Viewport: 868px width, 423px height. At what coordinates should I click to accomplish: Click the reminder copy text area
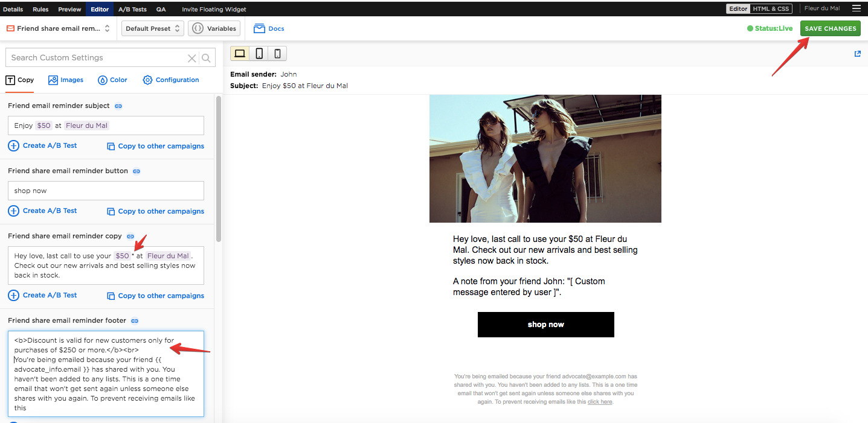pyautogui.click(x=106, y=266)
